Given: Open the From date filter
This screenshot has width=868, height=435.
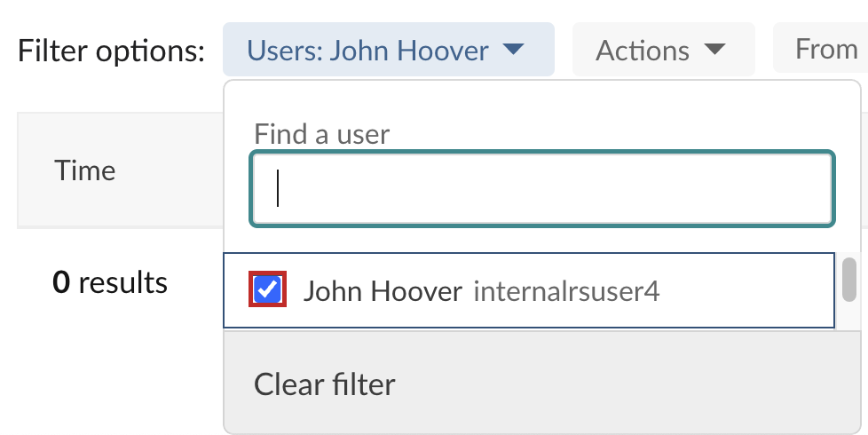Looking at the screenshot, I should 820,48.
